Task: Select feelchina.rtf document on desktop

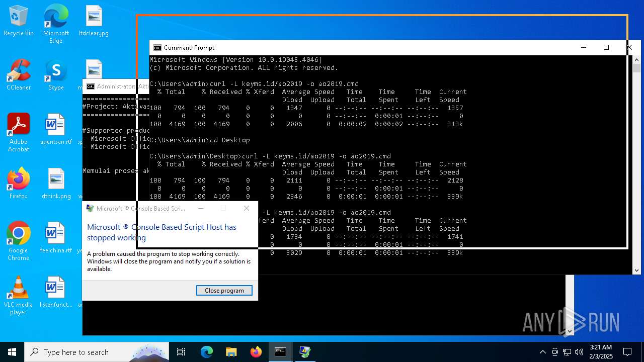Action: point(56,238)
